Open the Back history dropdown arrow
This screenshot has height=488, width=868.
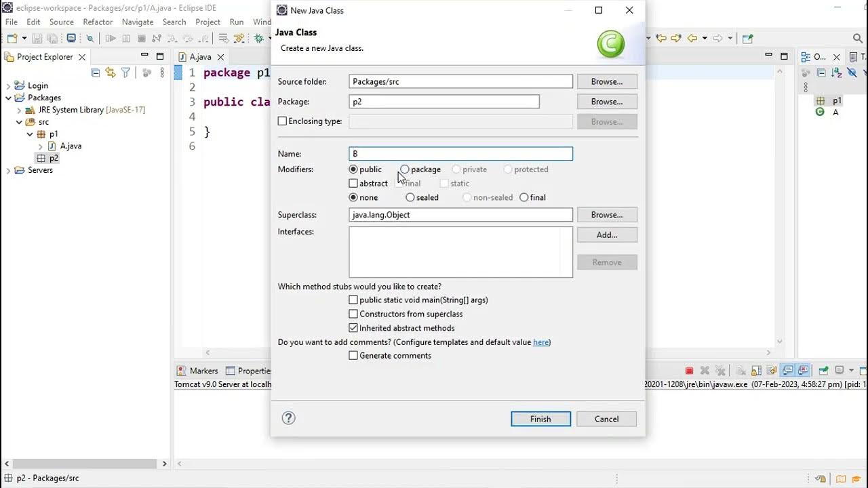coord(705,38)
